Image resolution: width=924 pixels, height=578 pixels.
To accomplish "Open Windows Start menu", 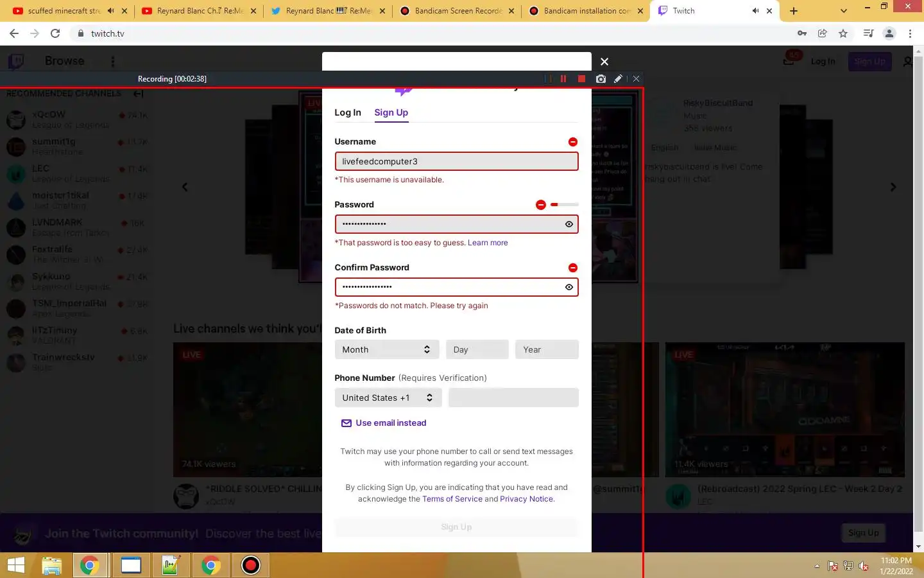I will click(15, 565).
